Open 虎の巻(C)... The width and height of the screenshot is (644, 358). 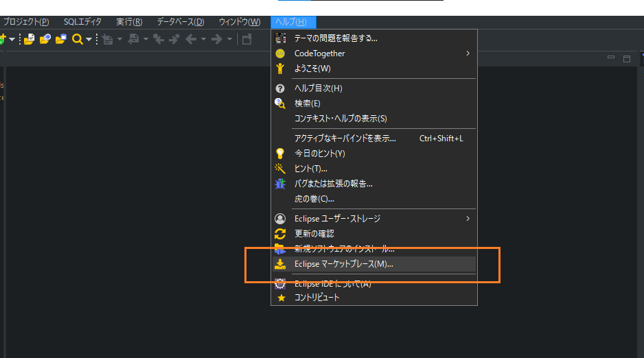(x=373, y=199)
